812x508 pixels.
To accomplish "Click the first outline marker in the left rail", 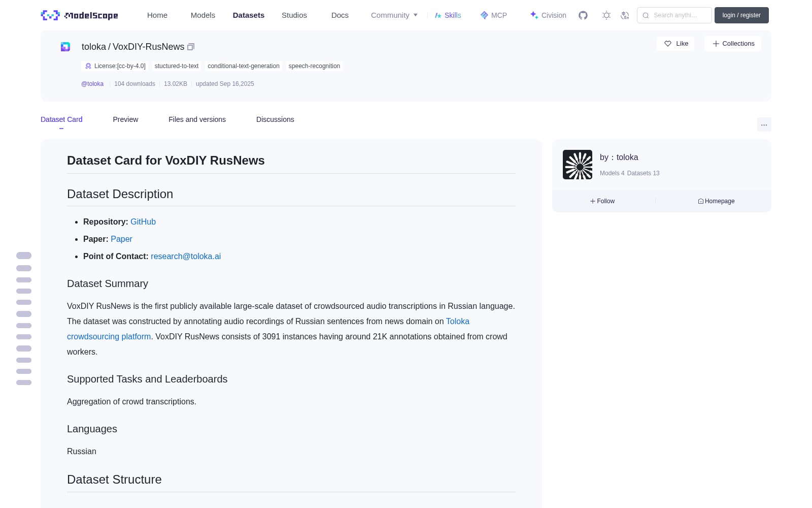I will tap(24, 256).
